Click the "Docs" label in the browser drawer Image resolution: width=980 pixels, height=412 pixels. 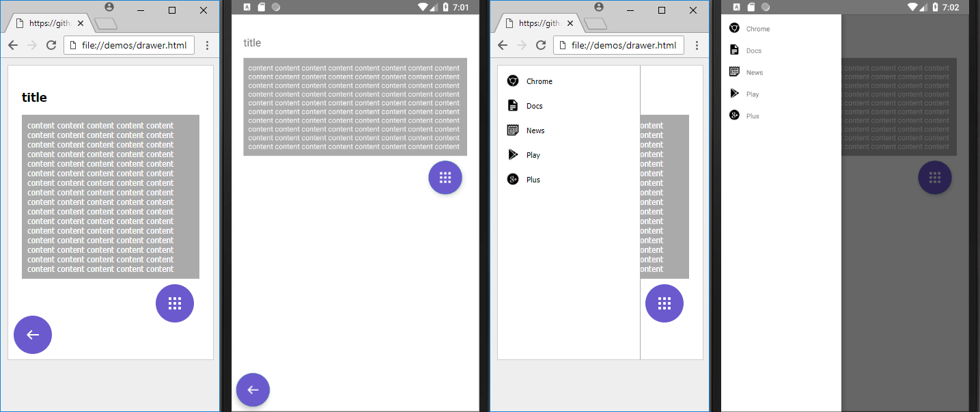pos(535,106)
